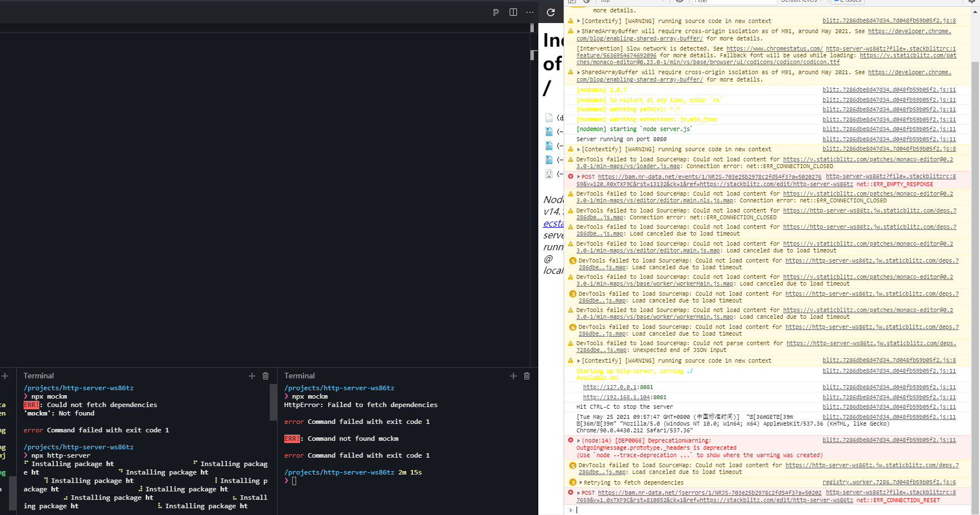
Task: Open the editor overflow menu with the dots icon
Action: [529, 12]
